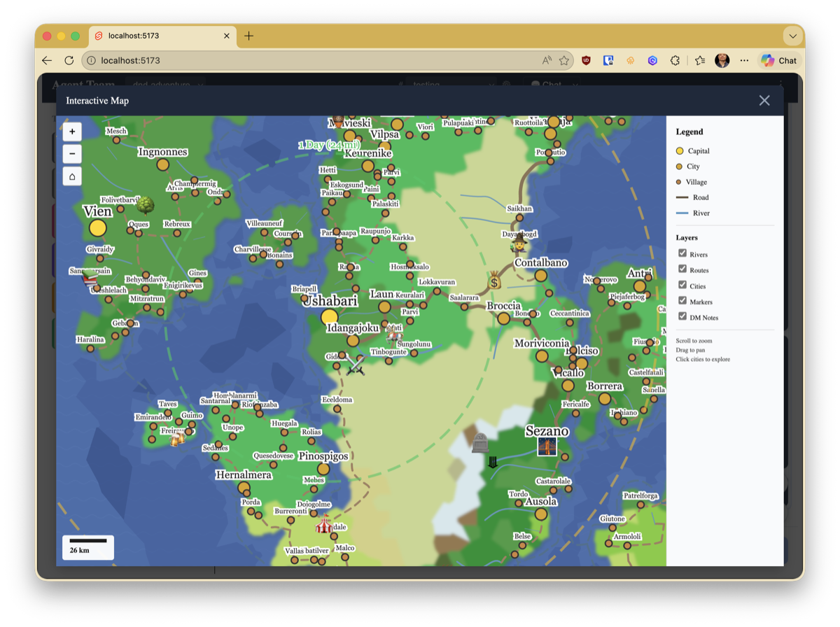Click the crossed swords battle marker
Image resolution: width=840 pixels, height=627 pixels.
pyautogui.click(x=356, y=365)
